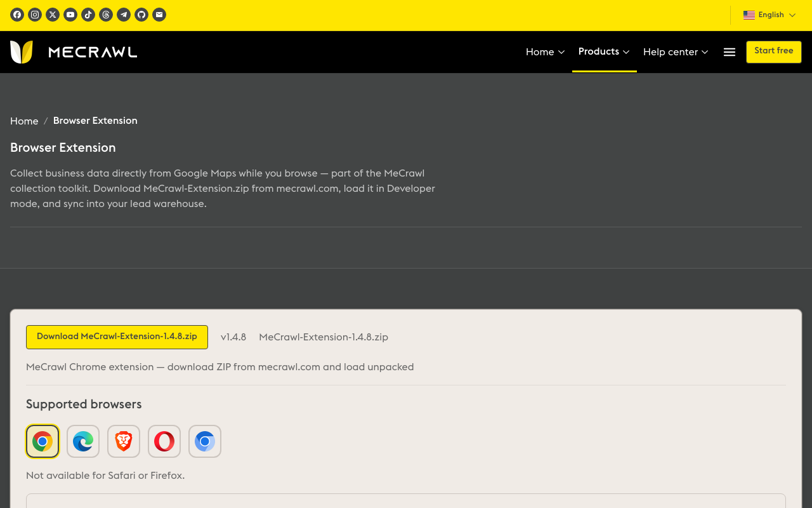Open the TikTok social link

tap(88, 15)
